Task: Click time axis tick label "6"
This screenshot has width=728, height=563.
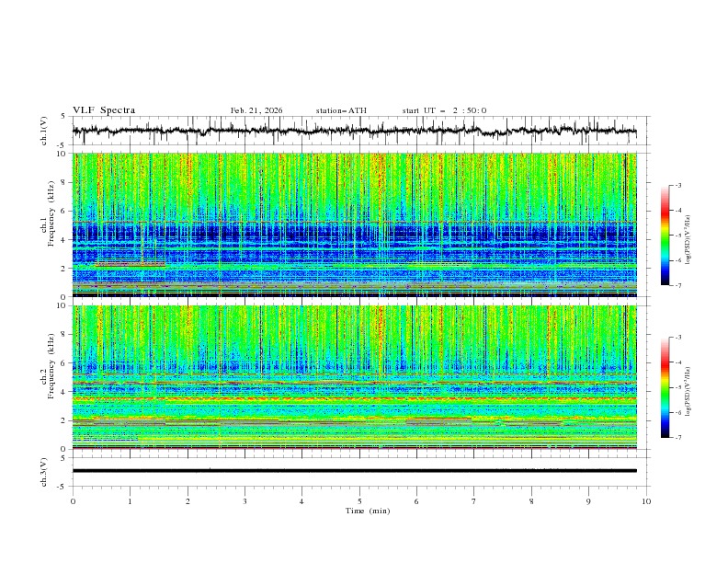Action: pos(417,501)
